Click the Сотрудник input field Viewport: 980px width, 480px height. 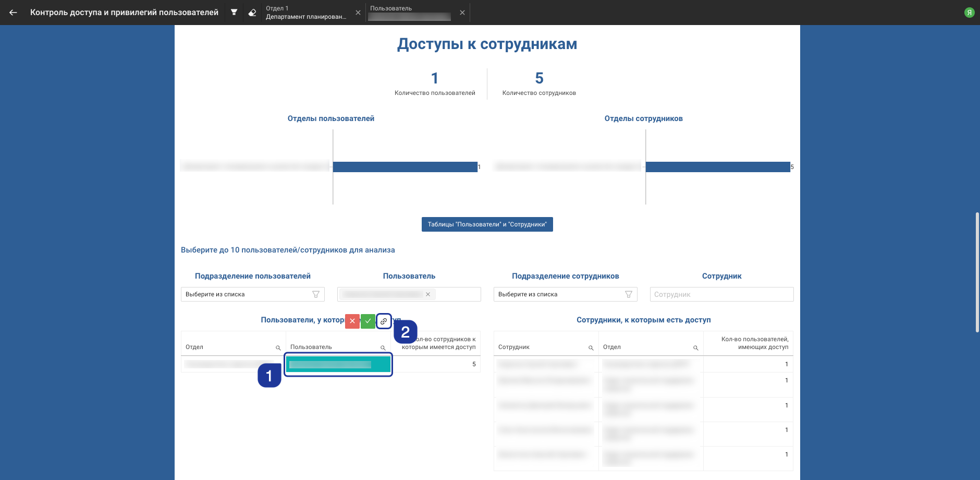721,294
